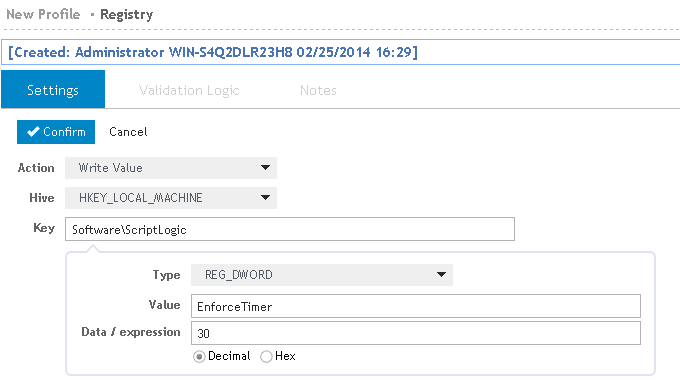Click the Confirm checkmark icon

(33, 132)
